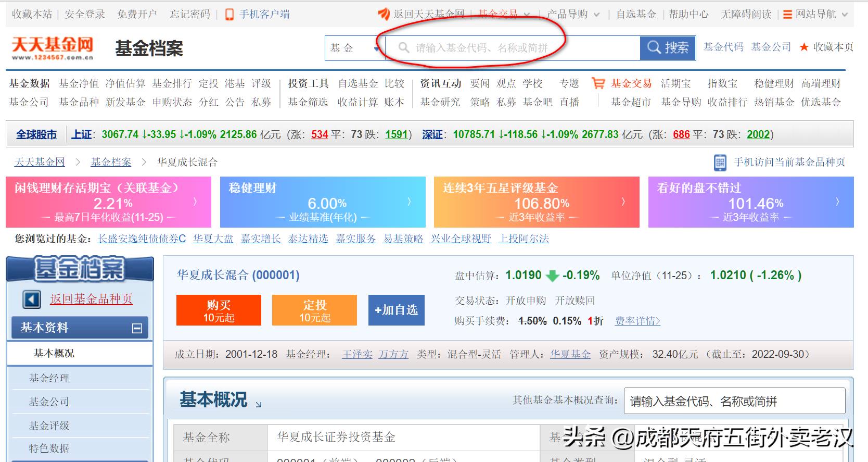Open recently viewed 长盛安逸纯债债券C
The height and width of the screenshot is (462, 868).
pos(142,239)
